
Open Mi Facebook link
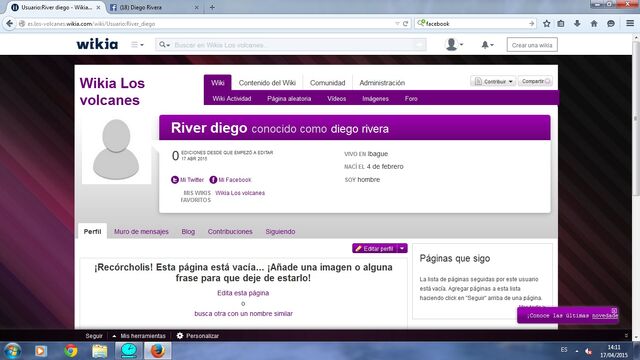230,180
